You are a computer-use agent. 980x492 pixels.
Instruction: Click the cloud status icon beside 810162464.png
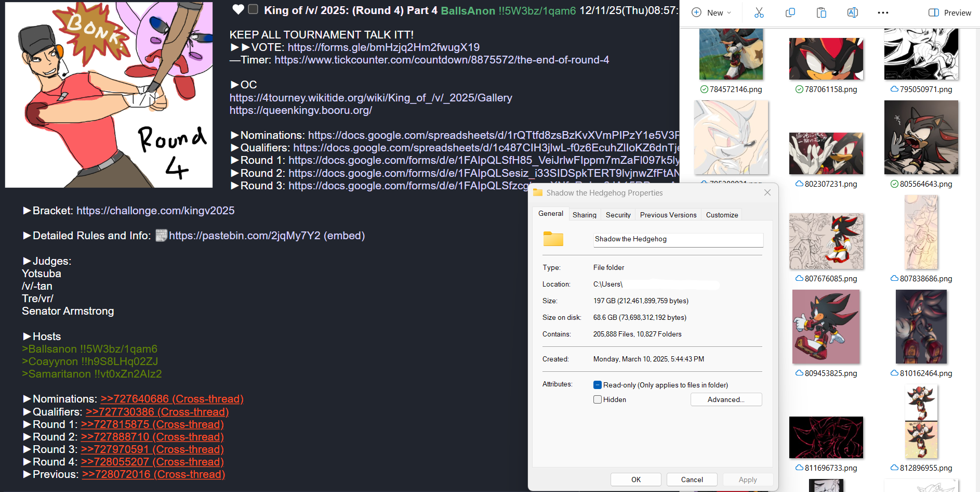(x=894, y=373)
